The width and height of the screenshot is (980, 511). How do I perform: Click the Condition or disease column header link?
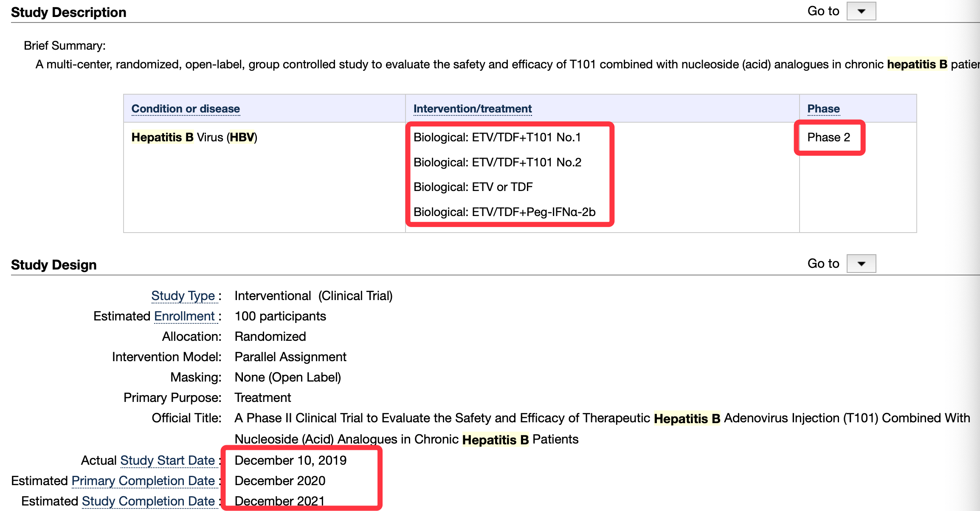[x=186, y=109]
